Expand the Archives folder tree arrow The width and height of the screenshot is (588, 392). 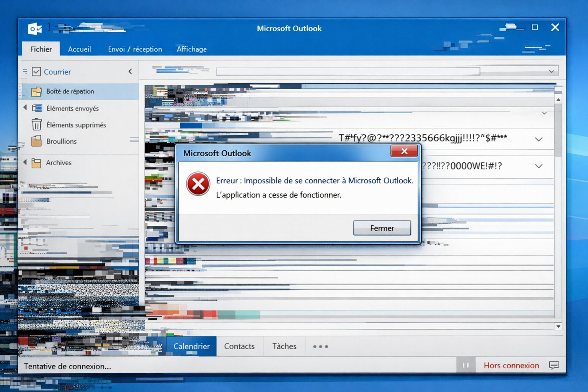point(25,162)
